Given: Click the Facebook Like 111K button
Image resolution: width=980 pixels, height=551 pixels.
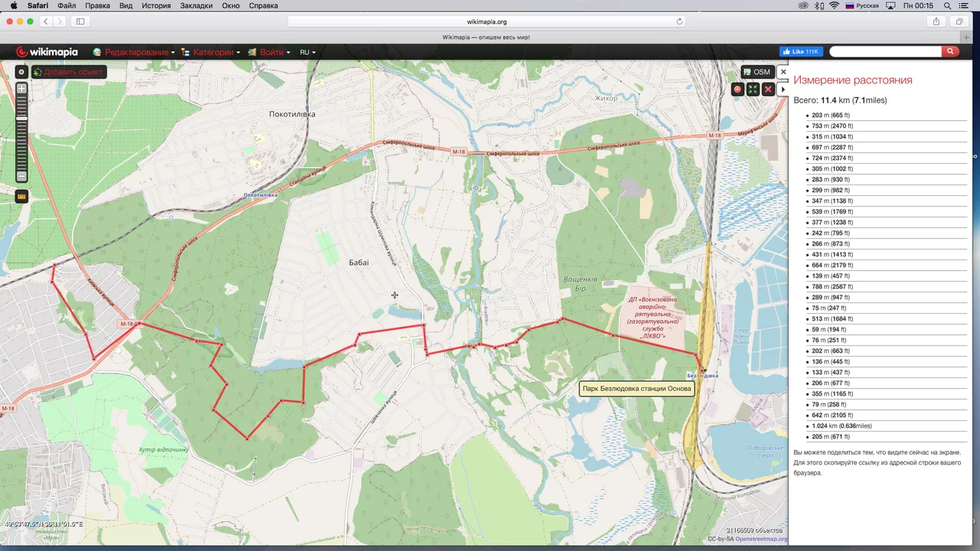Looking at the screenshot, I should 801,51.
